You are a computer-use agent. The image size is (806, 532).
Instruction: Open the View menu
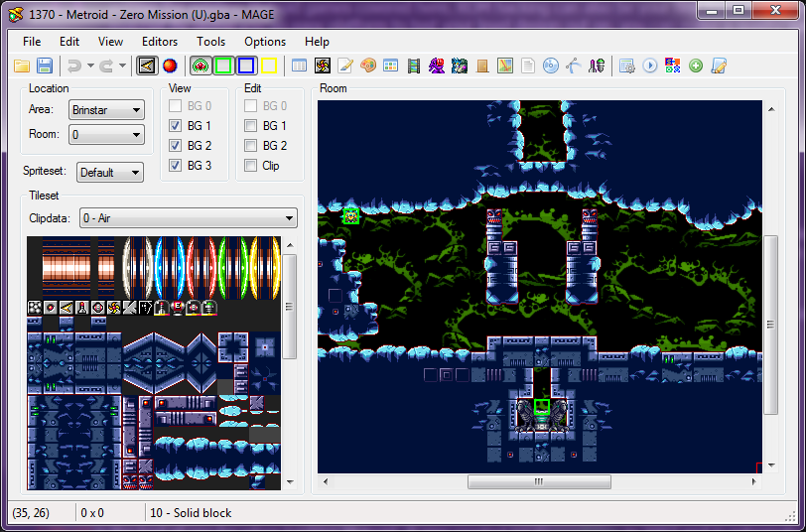click(110, 42)
